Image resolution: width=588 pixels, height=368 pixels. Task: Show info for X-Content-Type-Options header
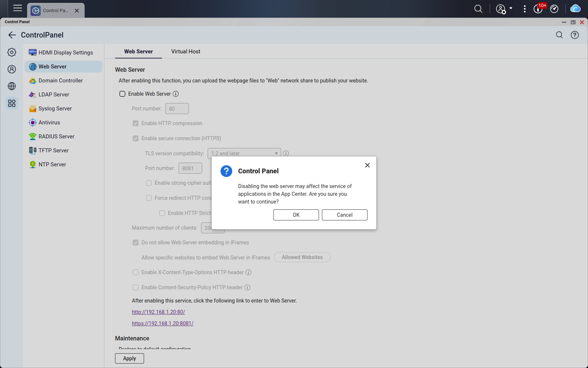click(x=248, y=272)
